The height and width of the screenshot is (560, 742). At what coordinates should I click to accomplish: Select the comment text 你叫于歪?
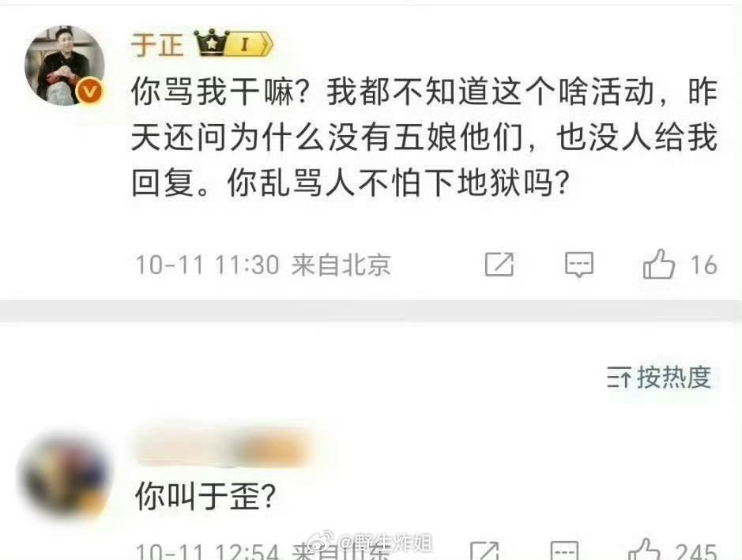point(205,496)
